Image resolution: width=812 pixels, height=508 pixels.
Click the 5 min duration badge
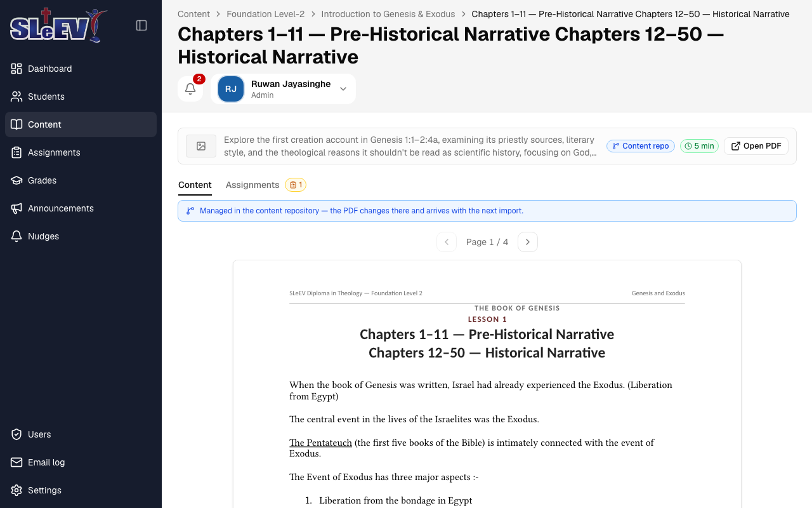(x=699, y=146)
